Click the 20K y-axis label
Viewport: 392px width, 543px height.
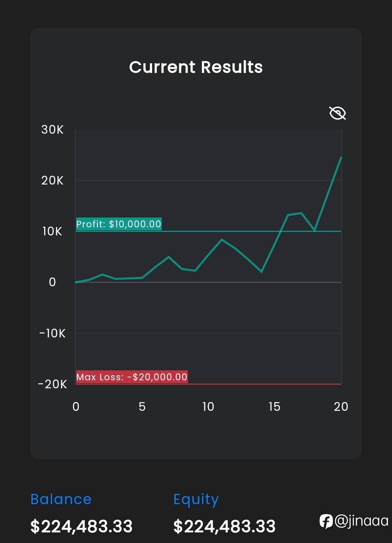[52, 181]
